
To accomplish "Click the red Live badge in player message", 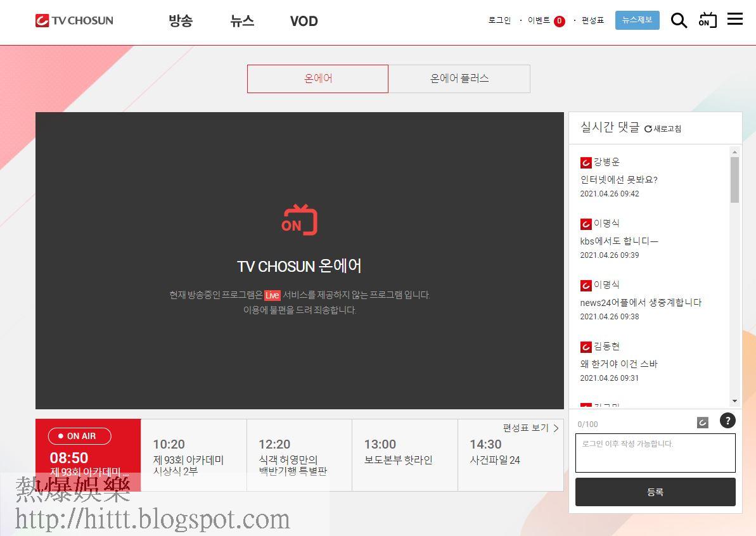I will tap(272, 295).
